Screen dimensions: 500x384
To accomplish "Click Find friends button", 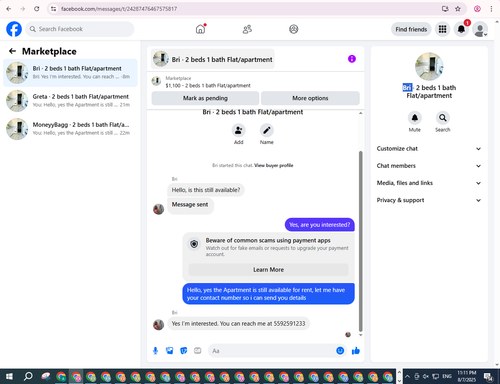I will (411, 29).
